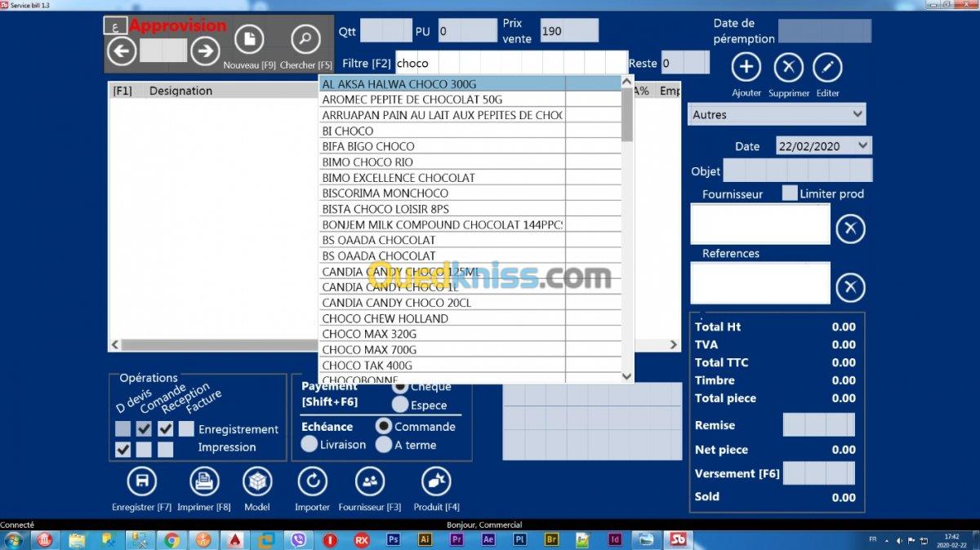
Task: Open the Fournisseur [F3] icon
Action: pos(370,481)
